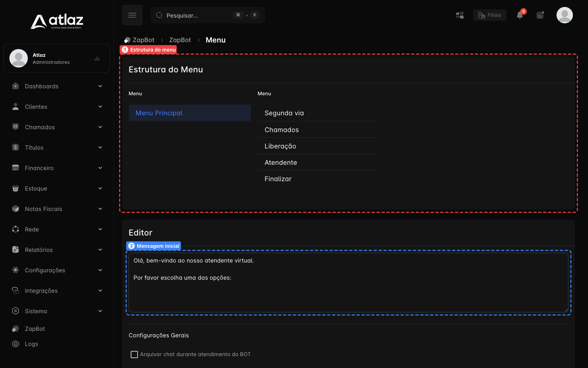Viewport: 588px width, 368px height.
Task: Click the Dashboards sidebar icon
Action: tap(16, 86)
